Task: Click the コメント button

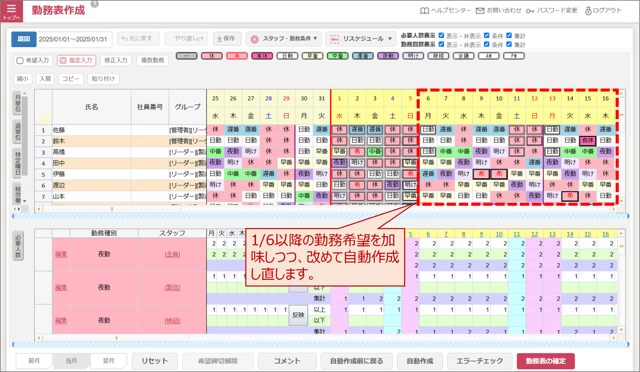Action: pyautogui.click(x=287, y=361)
